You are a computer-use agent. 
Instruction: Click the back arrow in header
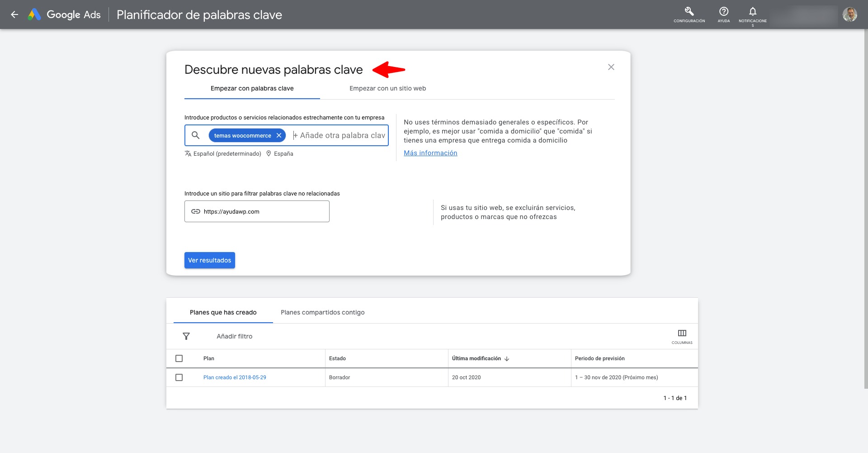[14, 14]
